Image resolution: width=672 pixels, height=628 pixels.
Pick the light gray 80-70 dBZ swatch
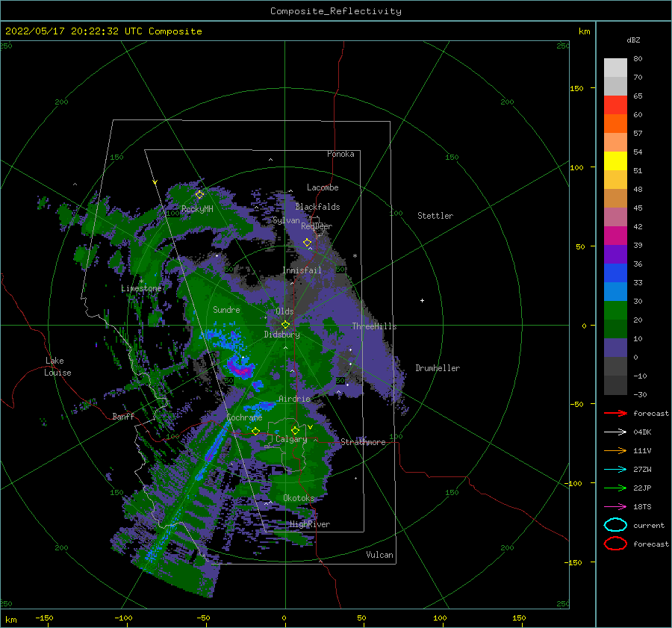(x=615, y=68)
